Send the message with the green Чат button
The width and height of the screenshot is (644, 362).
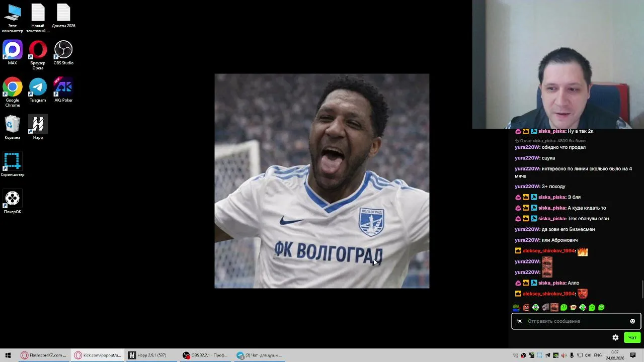pos(632,338)
